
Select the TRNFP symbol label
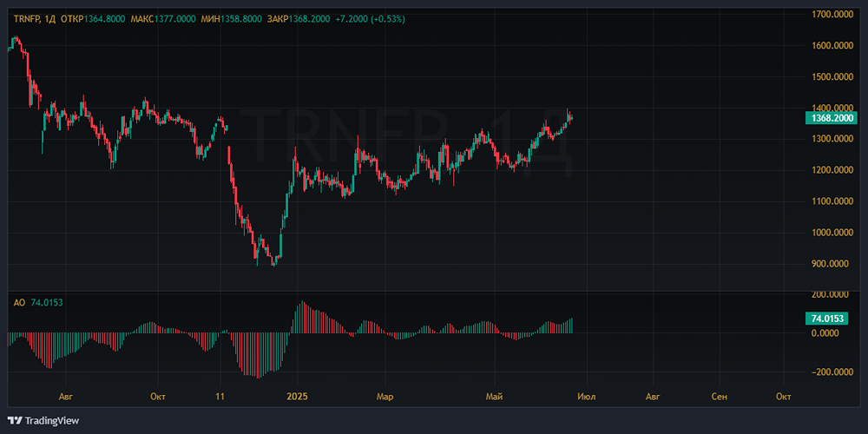[x=25, y=19]
